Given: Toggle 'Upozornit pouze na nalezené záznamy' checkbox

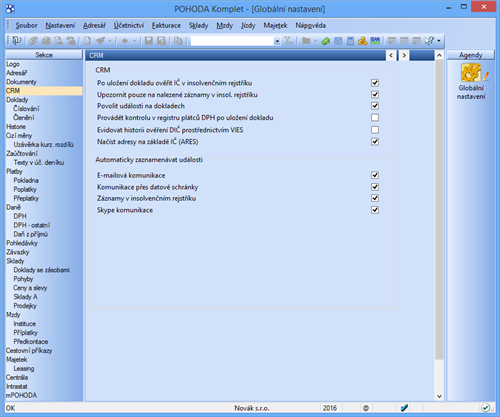Looking at the screenshot, I should pyautogui.click(x=375, y=94).
